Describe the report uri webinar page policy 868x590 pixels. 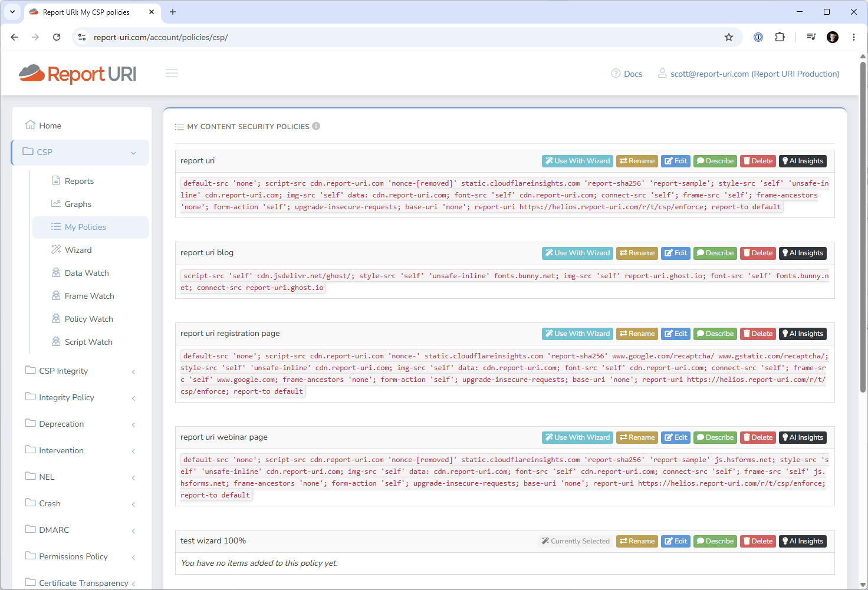[x=715, y=437]
